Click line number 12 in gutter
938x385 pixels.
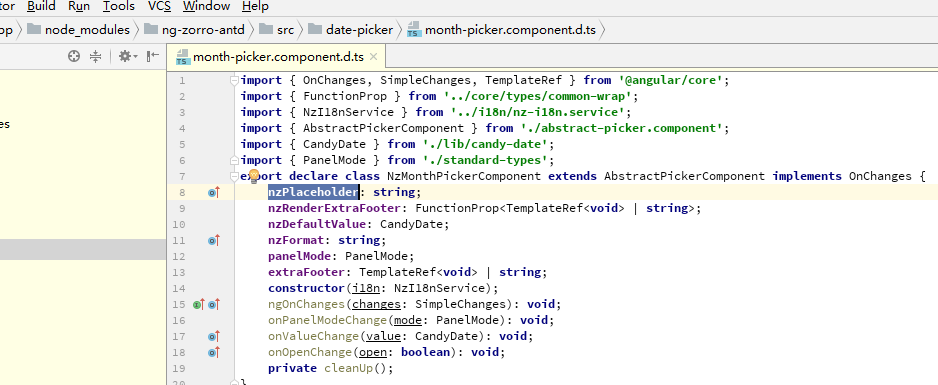pyautogui.click(x=179, y=256)
